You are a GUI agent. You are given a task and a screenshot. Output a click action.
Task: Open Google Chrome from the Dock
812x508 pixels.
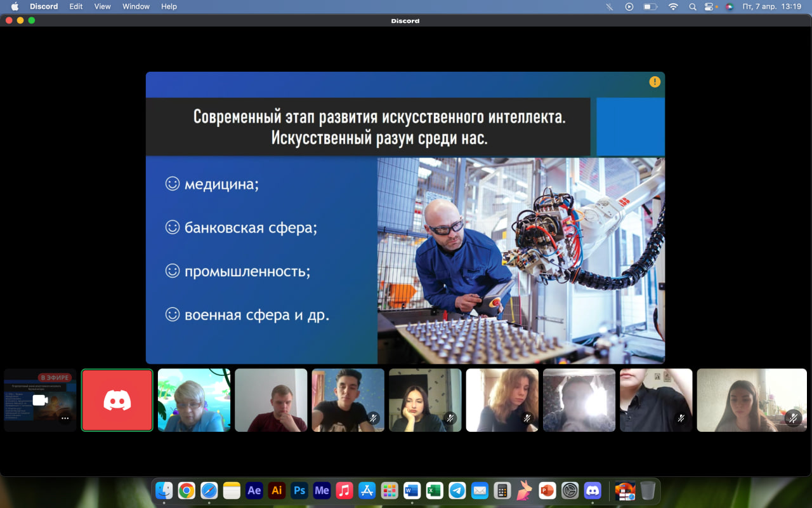point(187,490)
